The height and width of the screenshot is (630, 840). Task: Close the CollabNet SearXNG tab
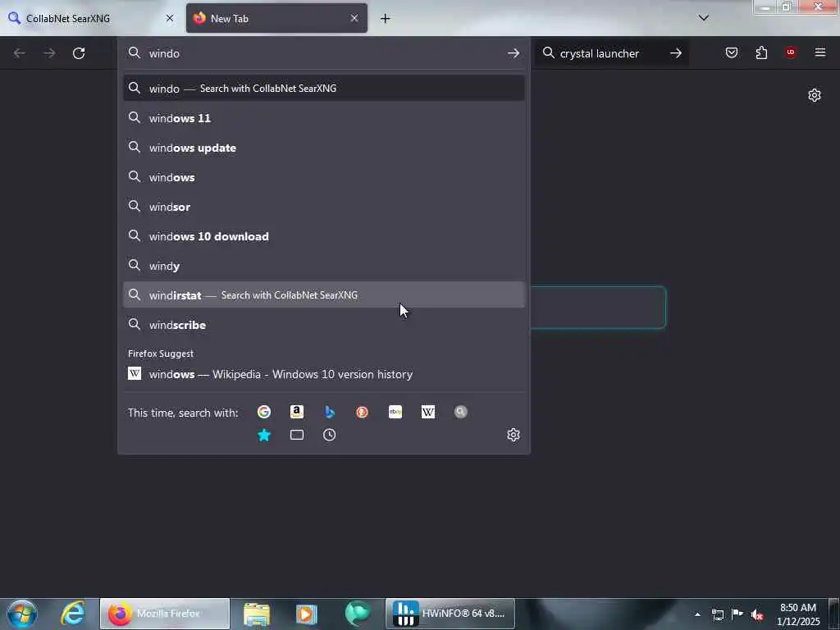point(170,18)
